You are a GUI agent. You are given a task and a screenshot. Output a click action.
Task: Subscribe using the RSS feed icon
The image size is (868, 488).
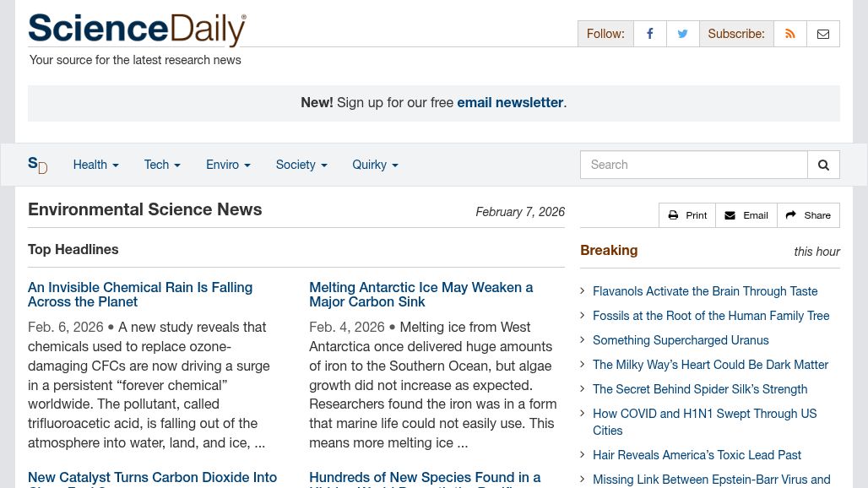[x=789, y=34]
